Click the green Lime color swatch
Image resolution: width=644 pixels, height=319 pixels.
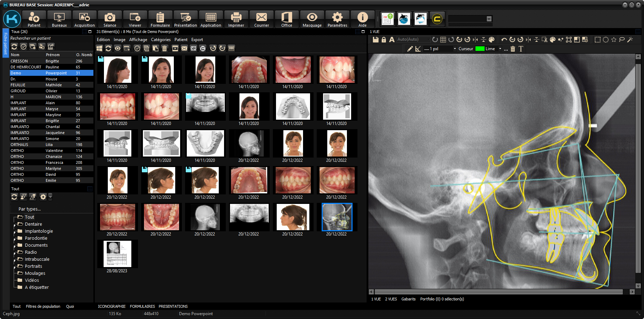tap(480, 49)
